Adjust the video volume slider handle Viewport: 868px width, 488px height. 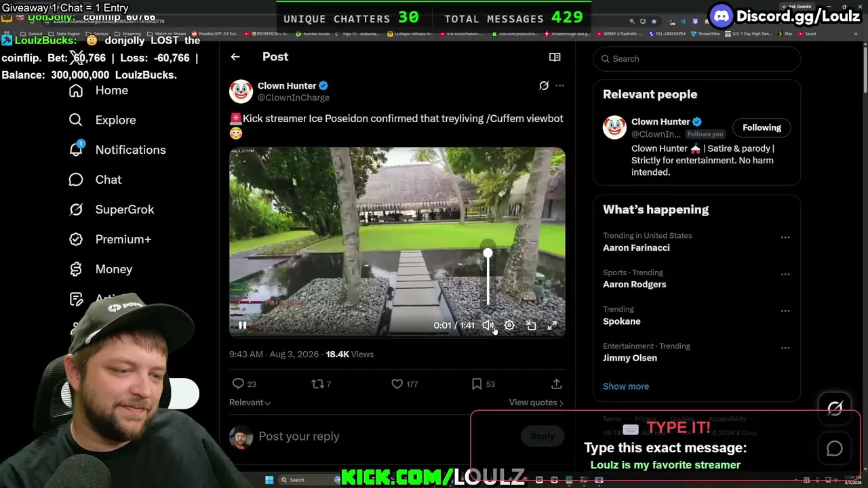488,253
